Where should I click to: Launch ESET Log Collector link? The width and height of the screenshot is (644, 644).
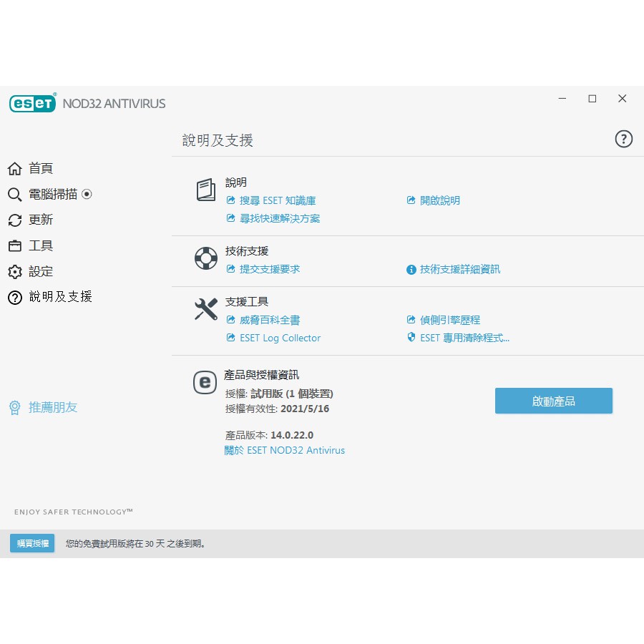click(280, 338)
